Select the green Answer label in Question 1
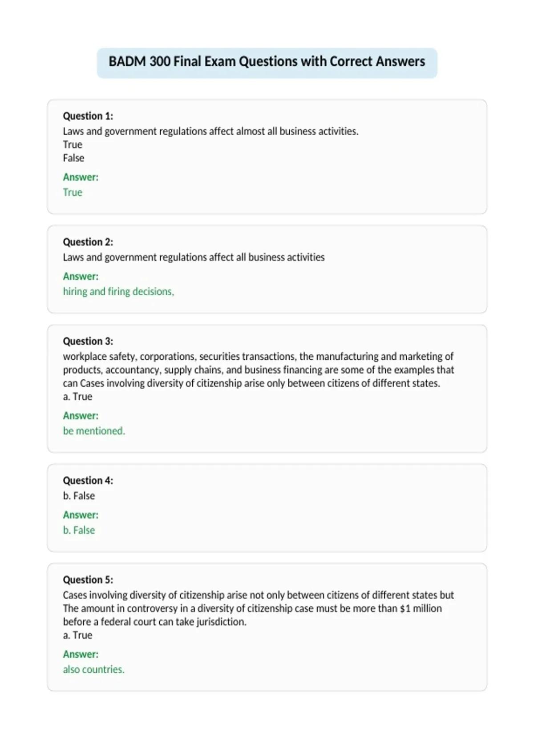Image resolution: width=534 pixels, height=756 pixels. pyautogui.click(x=81, y=177)
